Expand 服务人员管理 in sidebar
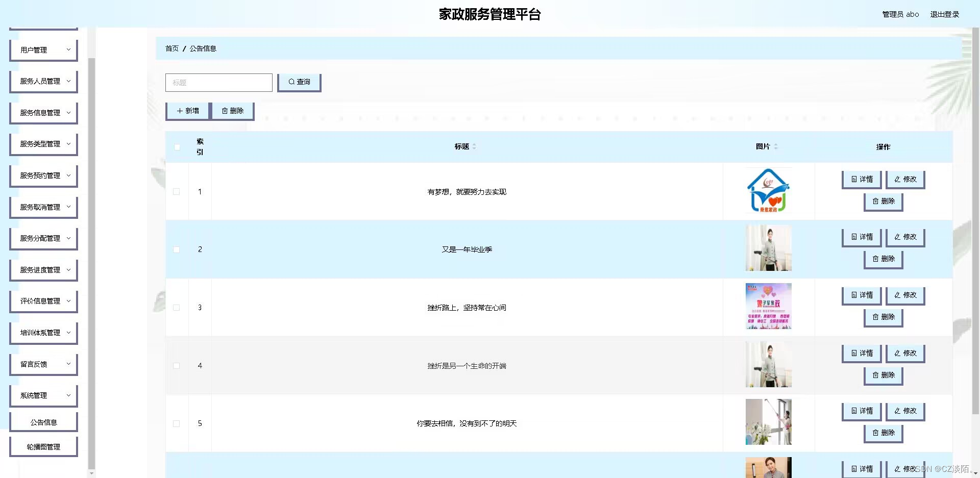 click(43, 81)
